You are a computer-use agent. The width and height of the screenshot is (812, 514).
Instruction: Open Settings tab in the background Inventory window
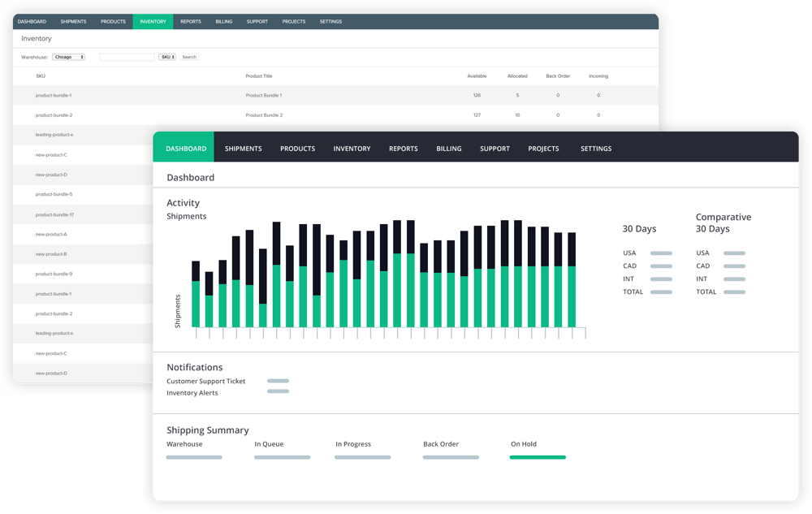coord(330,22)
